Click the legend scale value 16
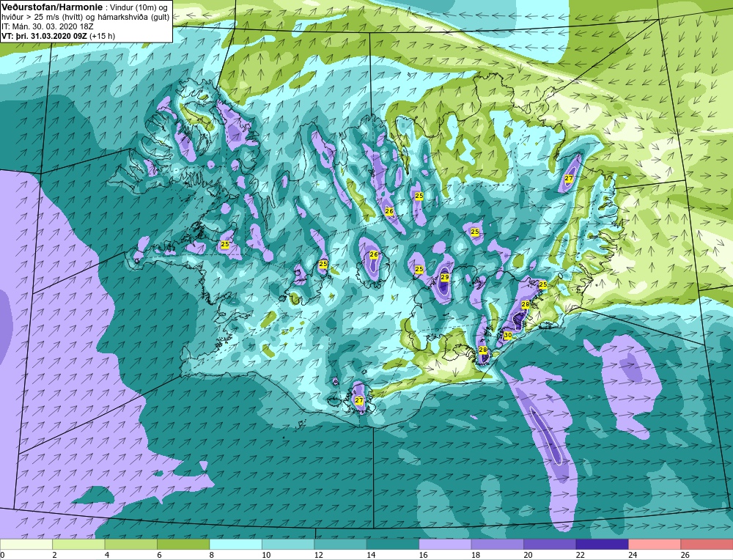This screenshot has width=733, height=560. 423,555
